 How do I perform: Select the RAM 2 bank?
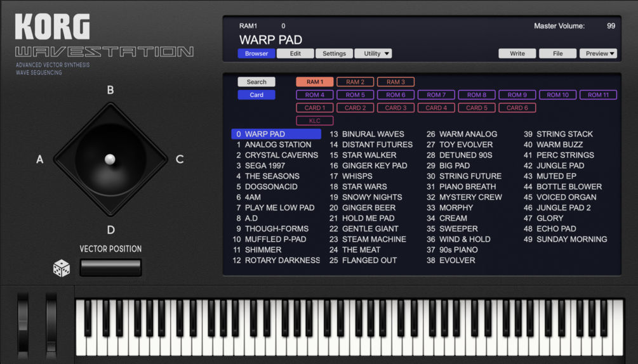click(356, 82)
